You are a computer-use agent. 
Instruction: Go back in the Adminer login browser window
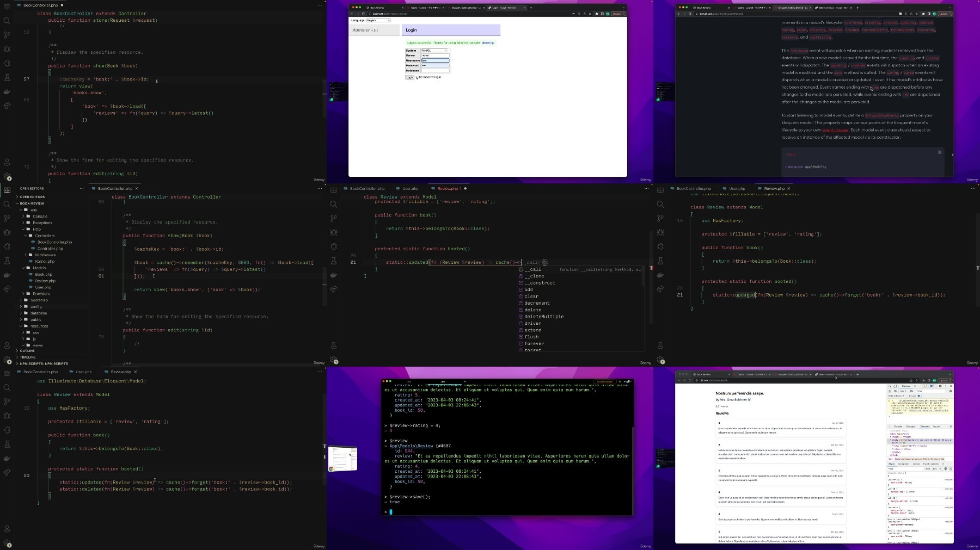[x=352, y=14]
